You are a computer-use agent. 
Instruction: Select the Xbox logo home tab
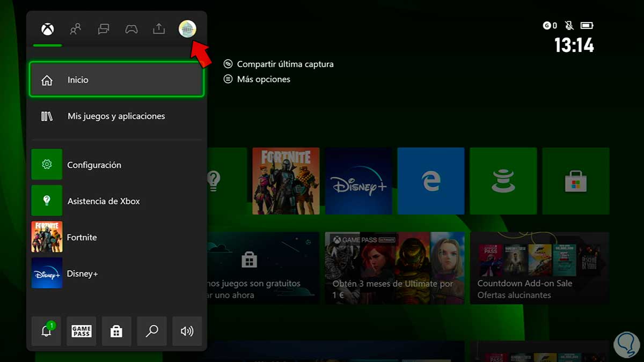pos(47,29)
